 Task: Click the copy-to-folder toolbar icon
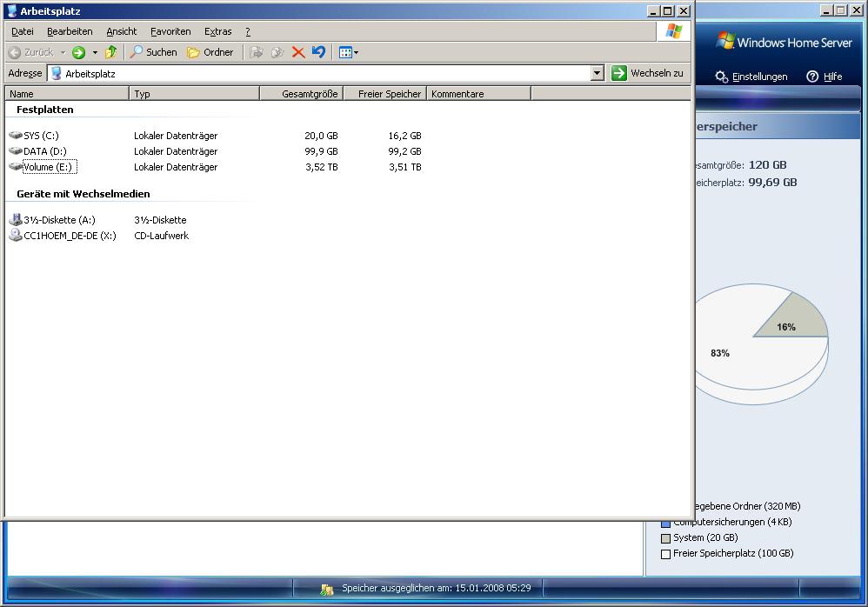(277, 52)
